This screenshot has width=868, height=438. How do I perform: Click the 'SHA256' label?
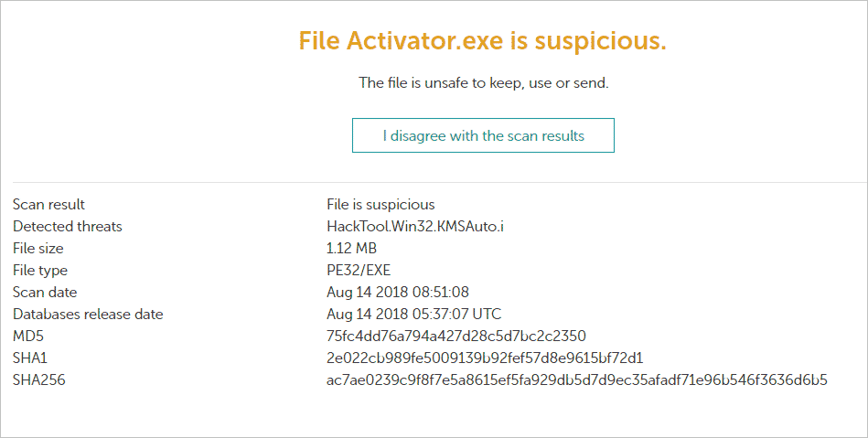(x=38, y=379)
